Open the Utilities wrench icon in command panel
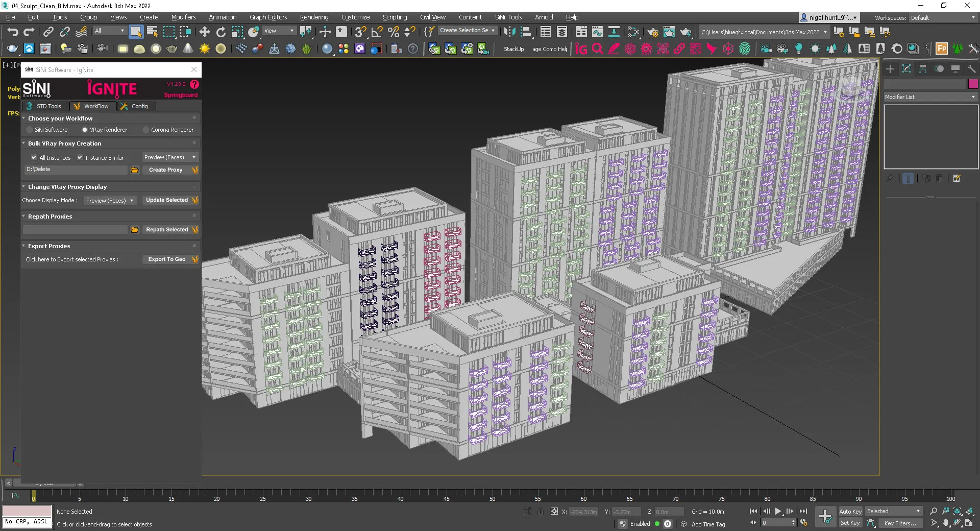 (x=971, y=69)
